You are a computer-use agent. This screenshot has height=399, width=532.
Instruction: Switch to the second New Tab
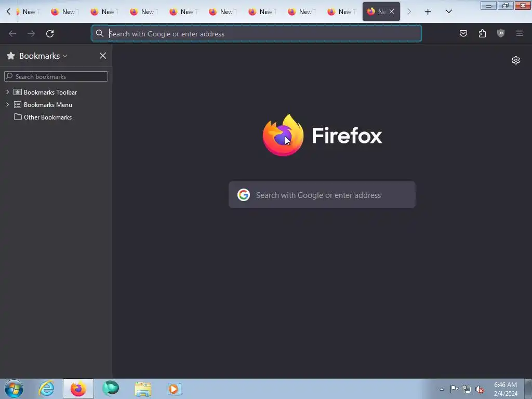[x=64, y=12]
